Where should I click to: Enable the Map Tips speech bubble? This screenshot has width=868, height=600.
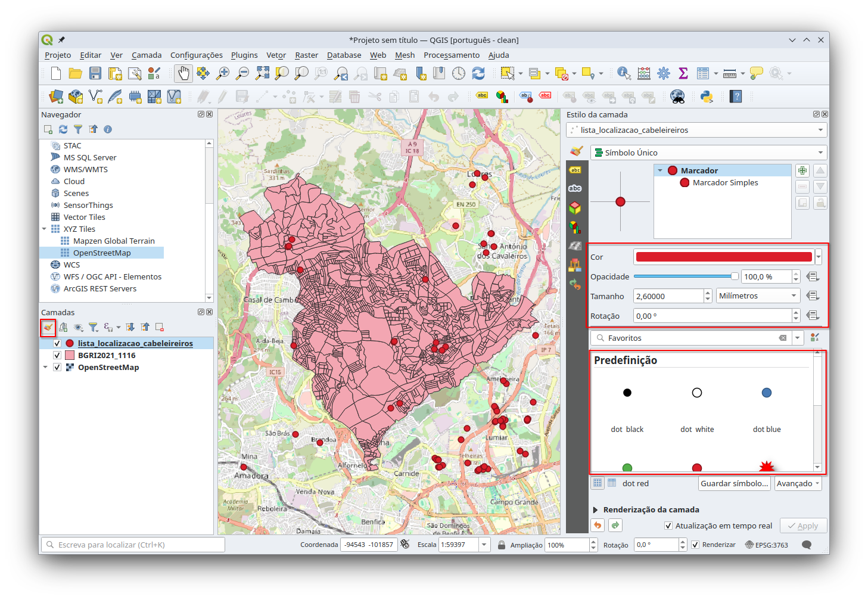coord(757,73)
